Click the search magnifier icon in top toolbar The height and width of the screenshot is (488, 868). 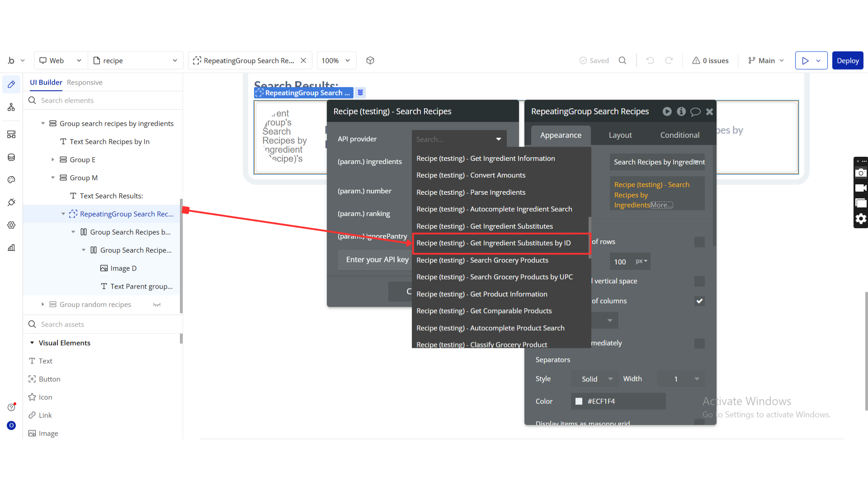[x=623, y=61]
